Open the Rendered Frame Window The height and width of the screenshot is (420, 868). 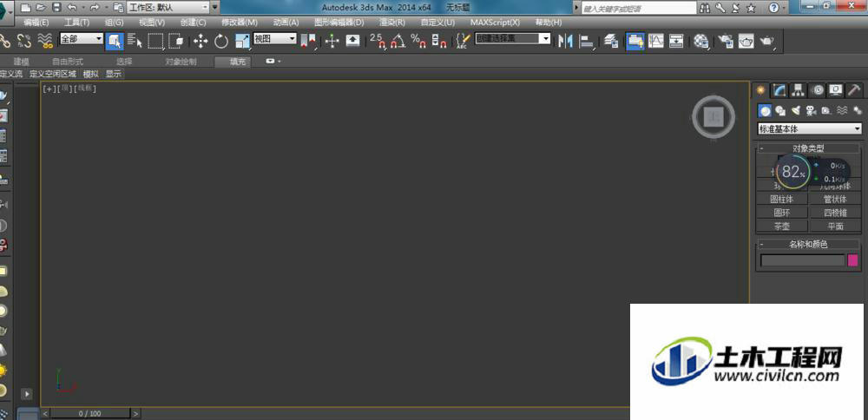746,41
